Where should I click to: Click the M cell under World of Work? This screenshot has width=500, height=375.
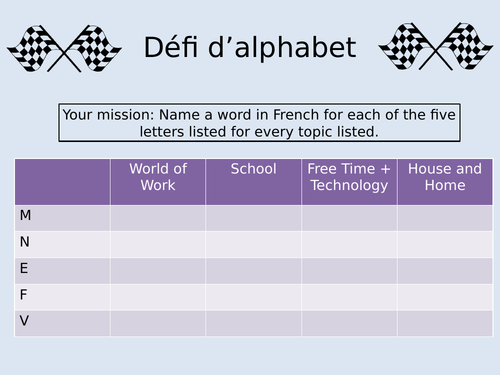point(158,218)
